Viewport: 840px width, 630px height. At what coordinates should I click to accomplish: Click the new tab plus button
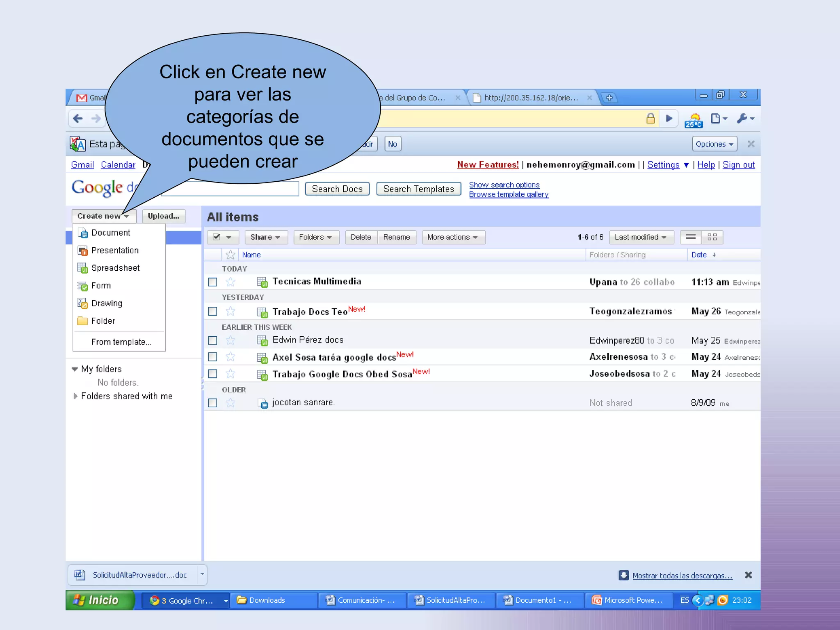click(x=609, y=98)
